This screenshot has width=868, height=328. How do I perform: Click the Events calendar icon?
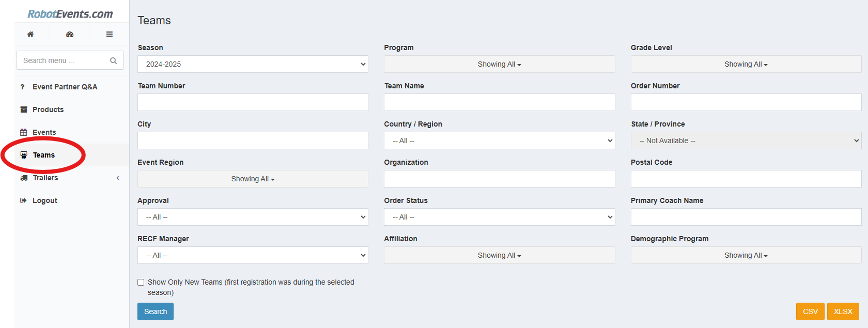coord(24,132)
